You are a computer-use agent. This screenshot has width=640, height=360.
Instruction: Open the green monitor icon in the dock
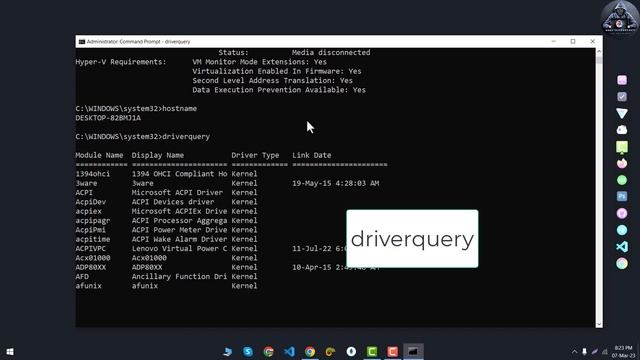(622, 147)
